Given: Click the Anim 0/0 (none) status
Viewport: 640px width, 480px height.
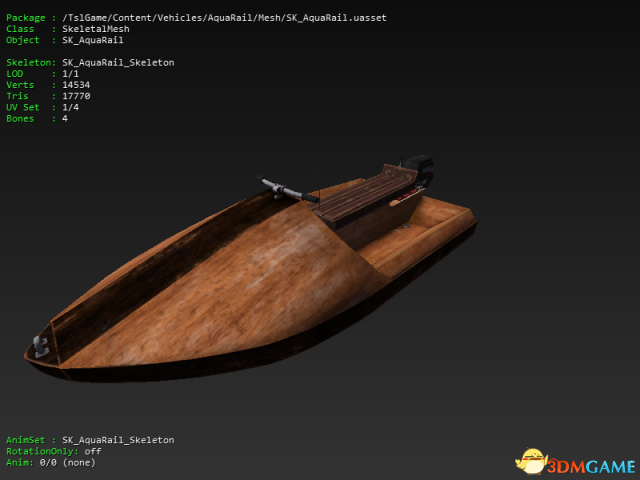Looking at the screenshot, I should tap(51, 462).
